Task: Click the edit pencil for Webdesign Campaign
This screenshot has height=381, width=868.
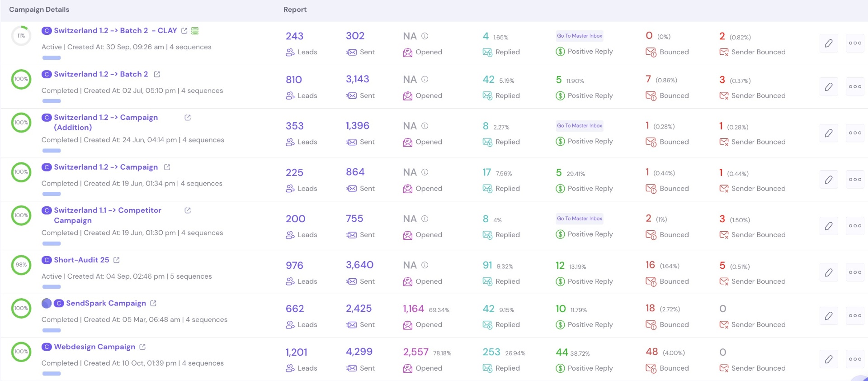Action: [x=829, y=359]
